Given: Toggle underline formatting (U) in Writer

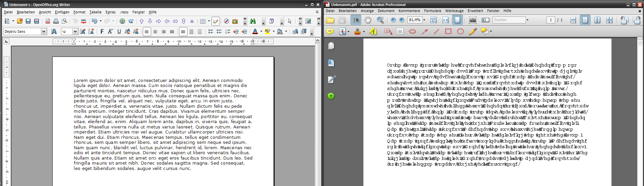Looking at the screenshot, I should (119, 31).
